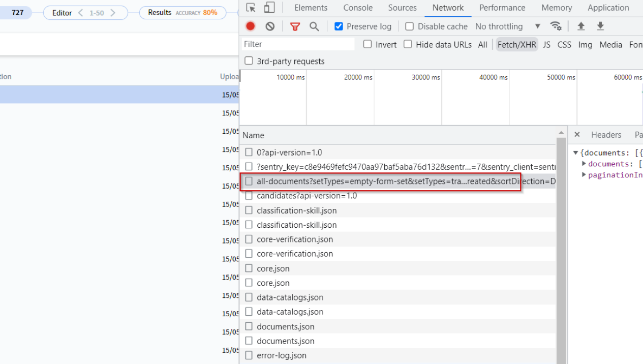This screenshot has width=643, height=364.
Task: Switch to the Memory tab
Action: point(557,8)
